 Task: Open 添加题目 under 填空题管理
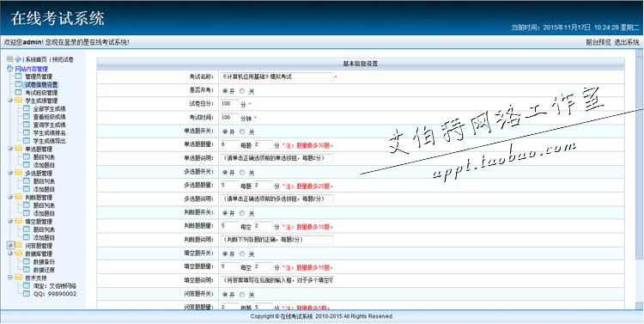44,238
